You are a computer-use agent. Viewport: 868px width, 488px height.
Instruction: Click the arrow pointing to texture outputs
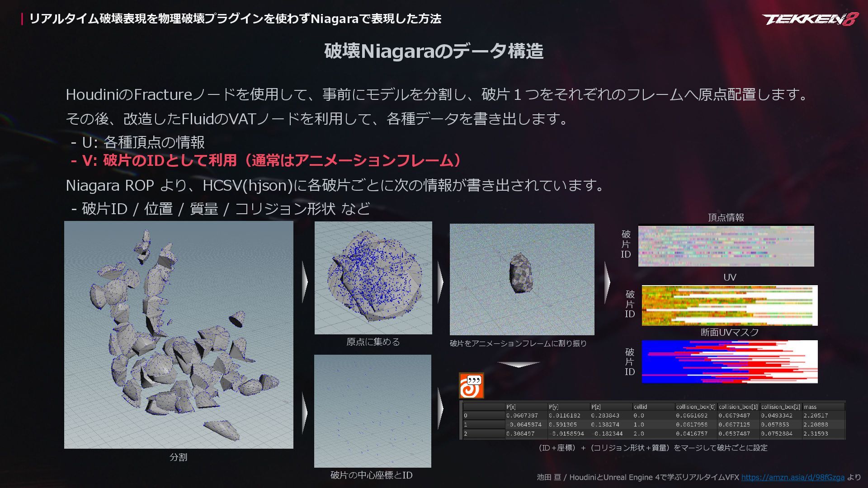click(607, 282)
